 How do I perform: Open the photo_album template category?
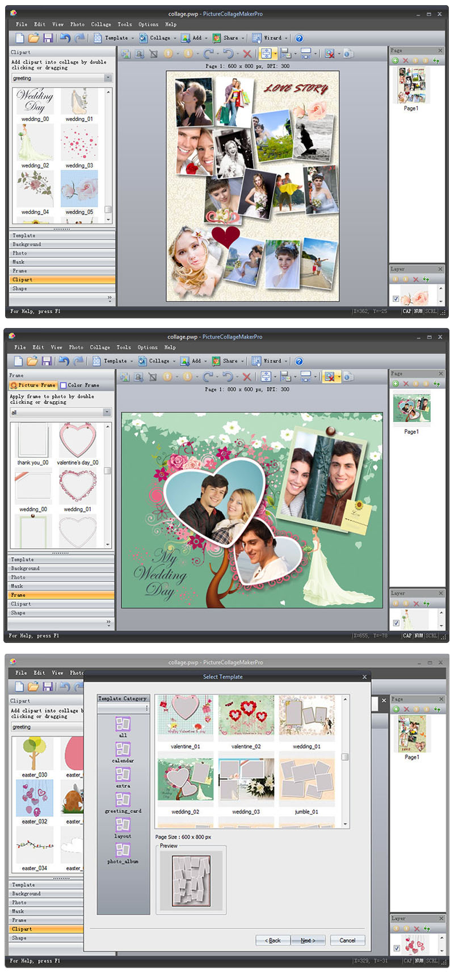click(123, 849)
